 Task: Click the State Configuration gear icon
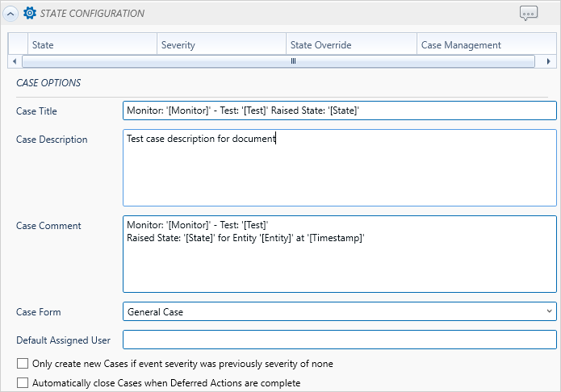pyautogui.click(x=30, y=14)
